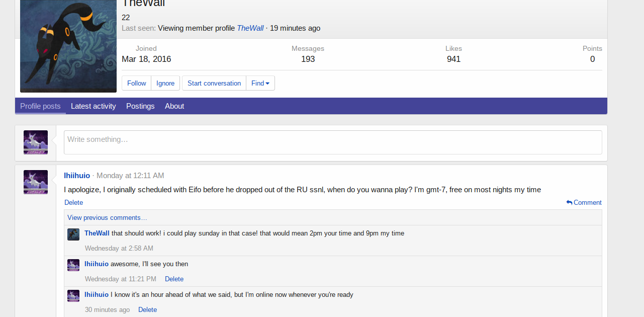Open the Postings tab
This screenshot has height=317, width=644.
140,106
